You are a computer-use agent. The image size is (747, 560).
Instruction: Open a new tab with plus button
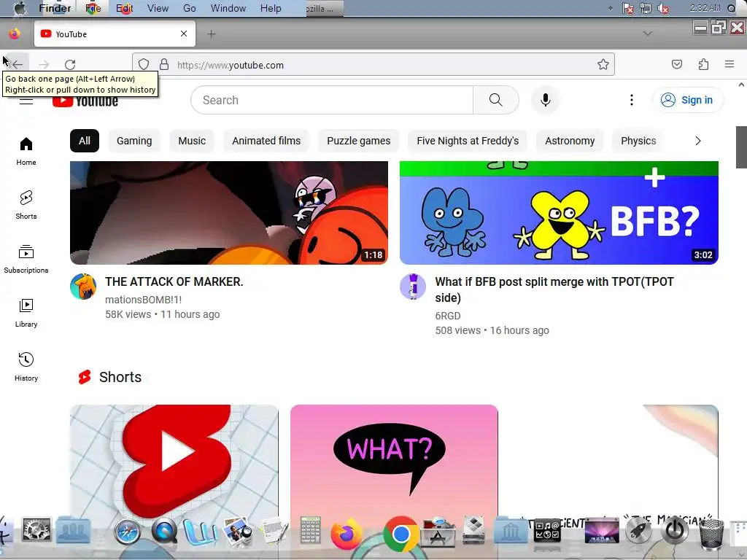coord(211,34)
